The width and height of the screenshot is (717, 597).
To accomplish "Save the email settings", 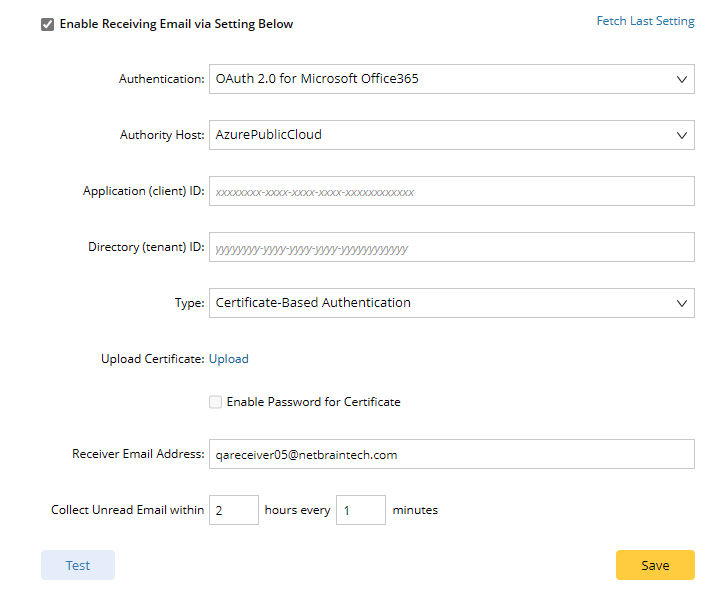I will click(x=655, y=565).
